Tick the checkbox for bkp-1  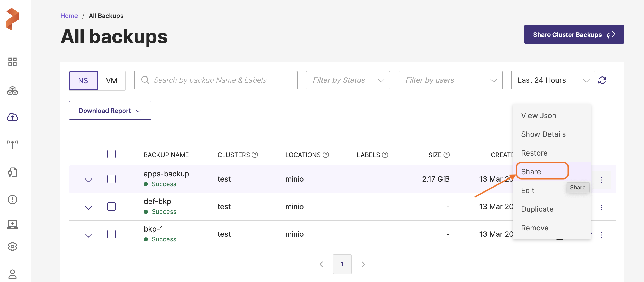(111, 234)
